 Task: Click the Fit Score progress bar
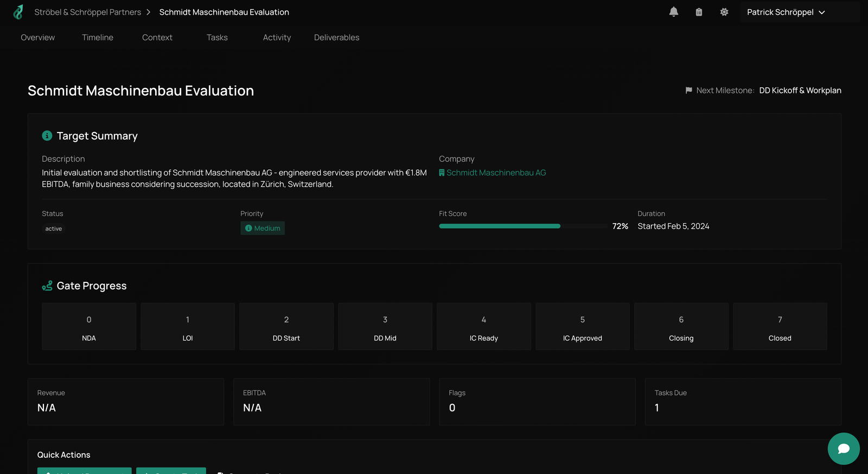(x=524, y=226)
